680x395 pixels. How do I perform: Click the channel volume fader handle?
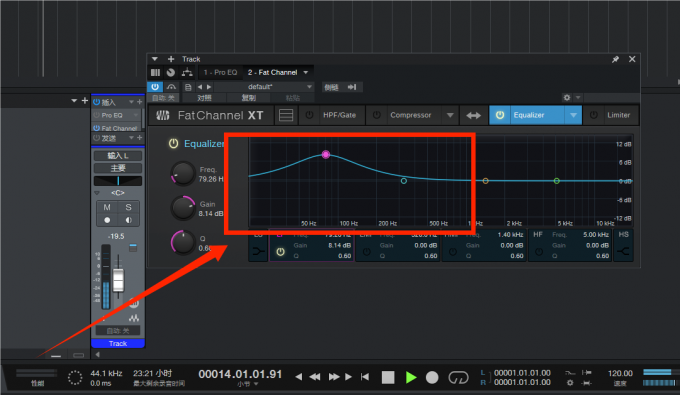coord(118,280)
